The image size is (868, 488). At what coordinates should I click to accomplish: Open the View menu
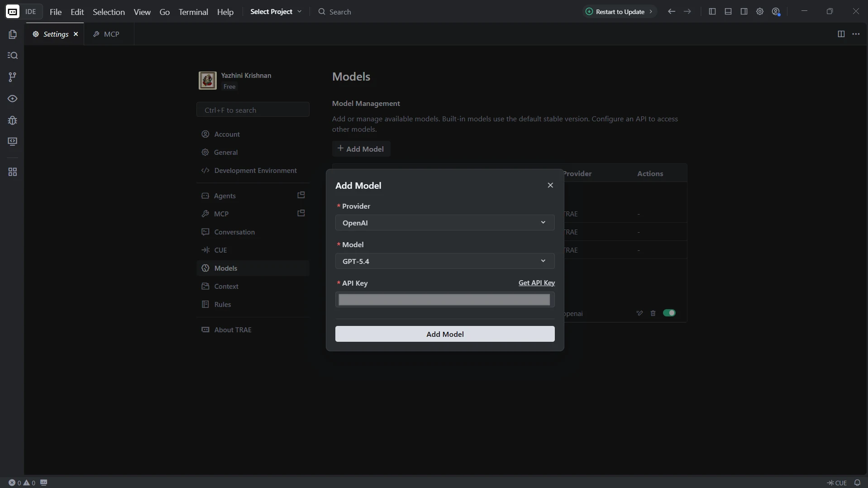tap(142, 12)
